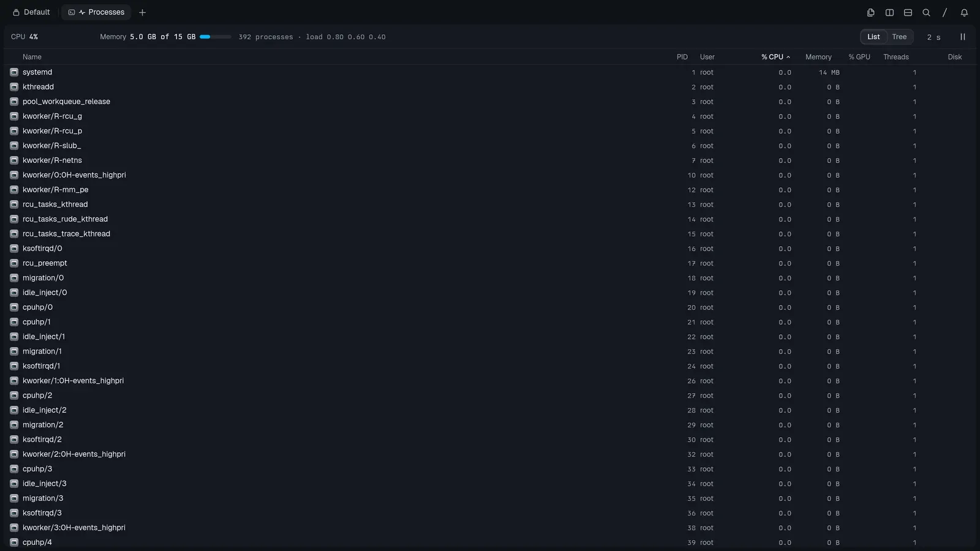Click the process icon beside kthreadd
This screenshot has height=551, width=980.
tap(14, 87)
